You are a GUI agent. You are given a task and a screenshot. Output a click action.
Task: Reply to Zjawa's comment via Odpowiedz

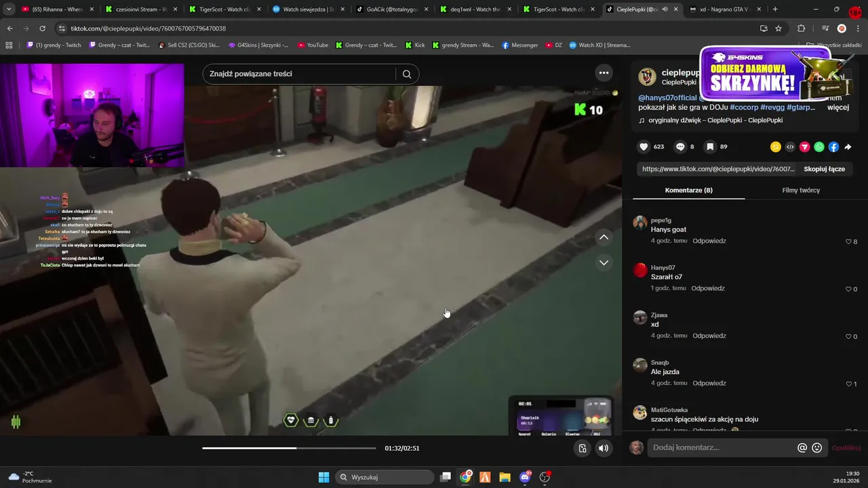pyautogui.click(x=709, y=336)
